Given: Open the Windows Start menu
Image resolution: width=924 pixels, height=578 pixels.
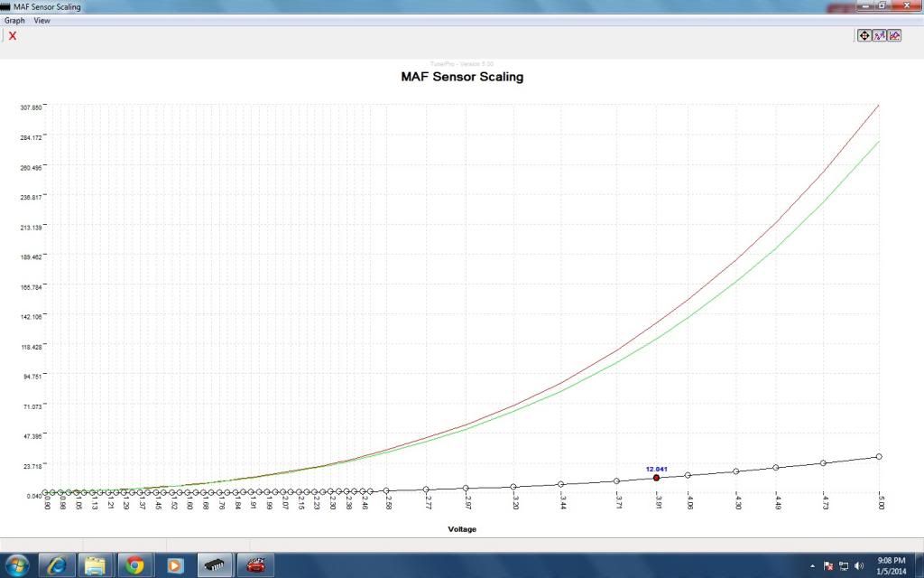Looking at the screenshot, I should click(16, 564).
